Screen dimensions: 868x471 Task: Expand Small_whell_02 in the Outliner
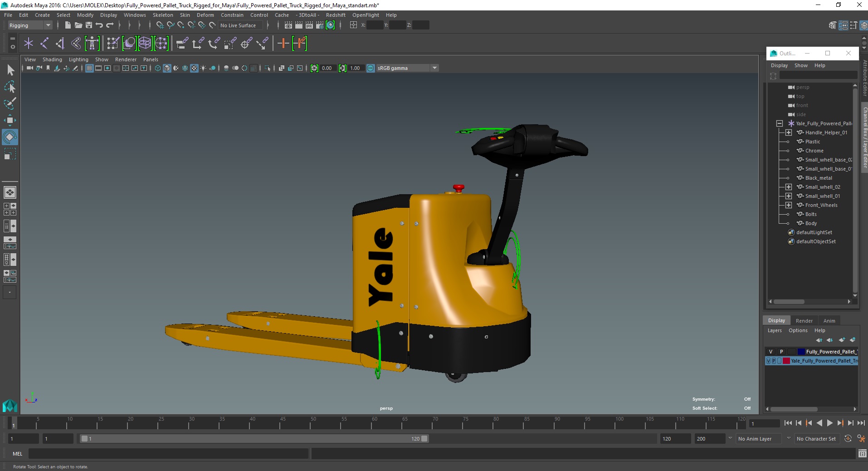[x=789, y=187]
